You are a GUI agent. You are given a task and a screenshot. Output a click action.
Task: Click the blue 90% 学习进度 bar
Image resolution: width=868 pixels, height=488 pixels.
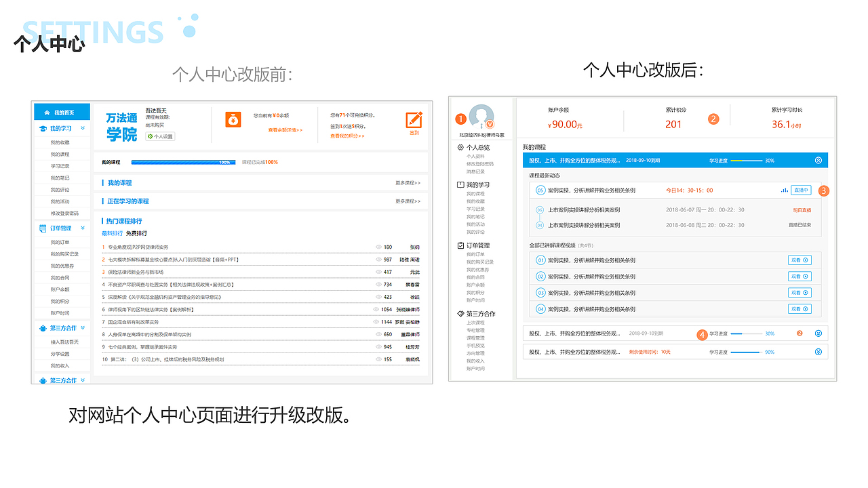click(x=746, y=352)
